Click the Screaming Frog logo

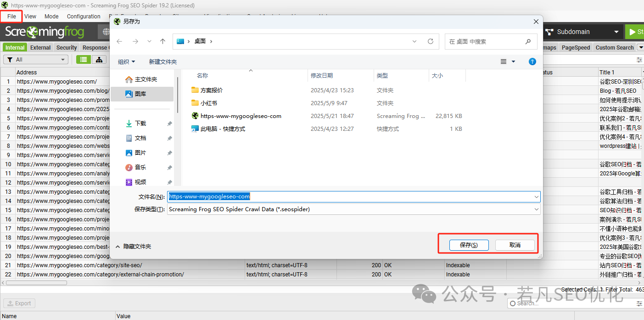(x=45, y=32)
